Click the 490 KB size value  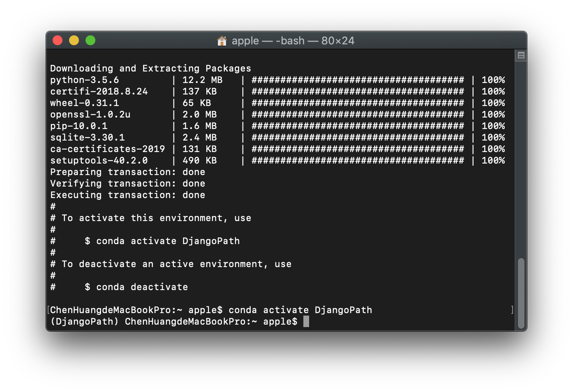tap(199, 160)
